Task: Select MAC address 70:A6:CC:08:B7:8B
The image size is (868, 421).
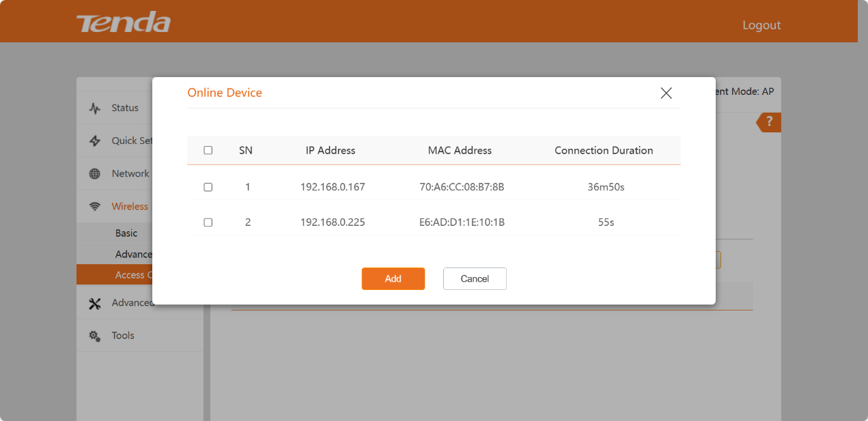Action: click(462, 187)
